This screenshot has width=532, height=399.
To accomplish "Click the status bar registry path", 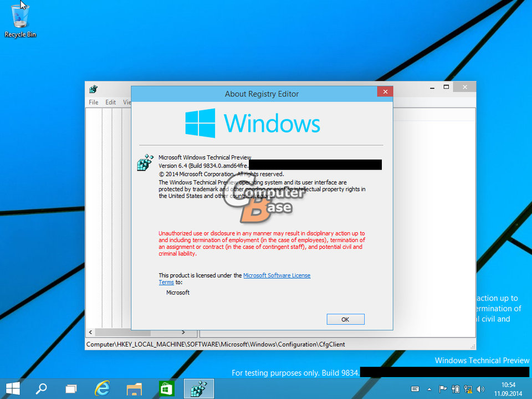I will click(x=216, y=344).
